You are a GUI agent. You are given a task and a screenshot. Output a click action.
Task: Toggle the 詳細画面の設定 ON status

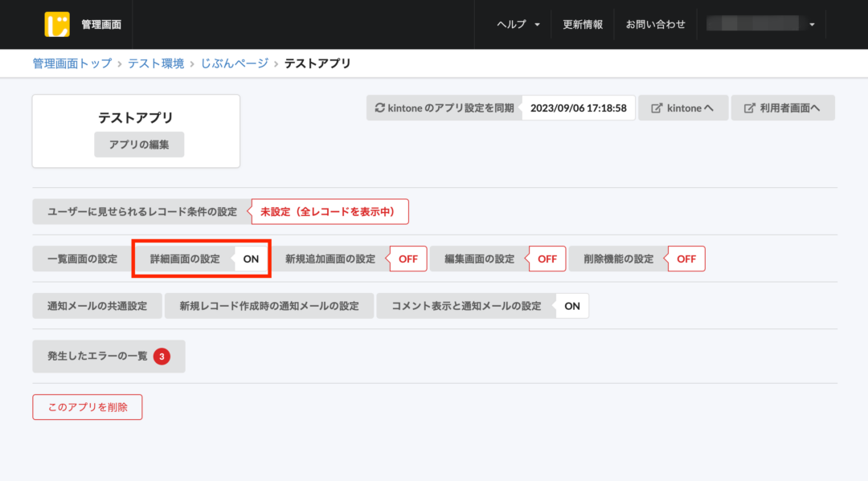click(x=251, y=259)
